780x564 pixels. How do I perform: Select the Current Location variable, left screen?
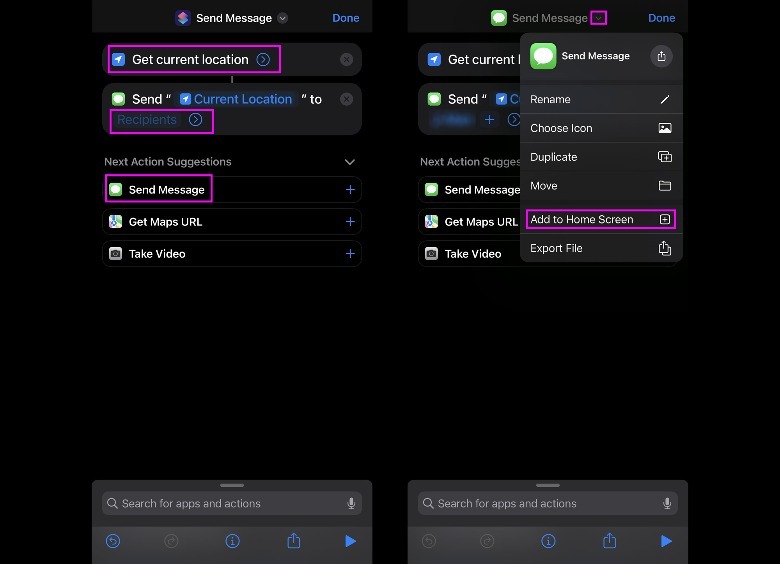point(236,99)
